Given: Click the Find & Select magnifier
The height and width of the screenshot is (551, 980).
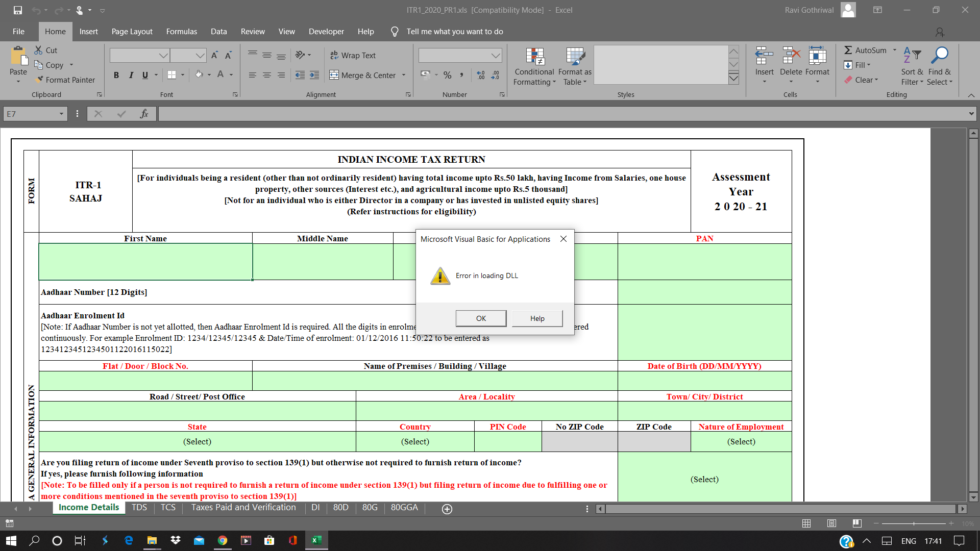Looking at the screenshot, I should (x=939, y=56).
